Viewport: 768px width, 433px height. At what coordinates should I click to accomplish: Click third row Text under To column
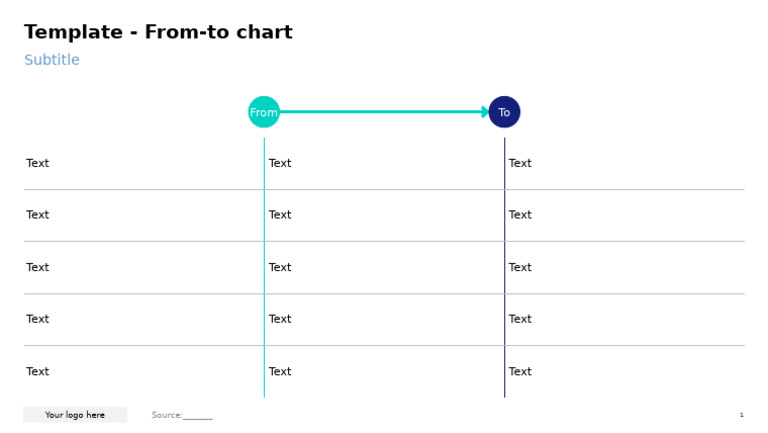[x=520, y=267]
